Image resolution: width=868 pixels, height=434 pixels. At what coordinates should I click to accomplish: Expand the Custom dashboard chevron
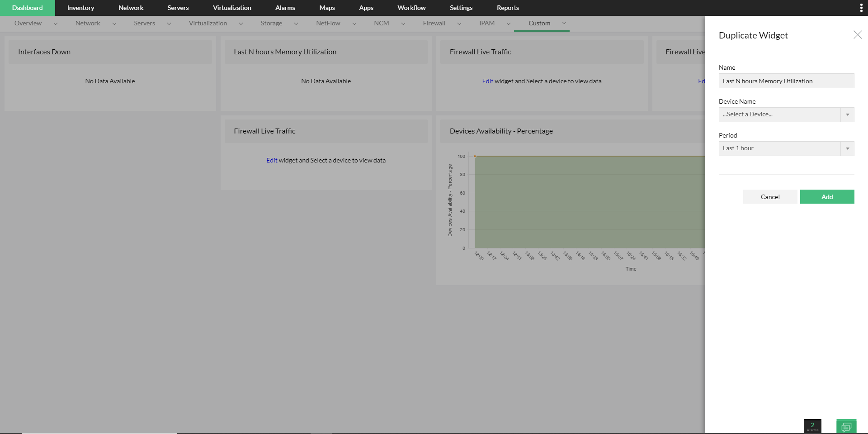(x=564, y=23)
